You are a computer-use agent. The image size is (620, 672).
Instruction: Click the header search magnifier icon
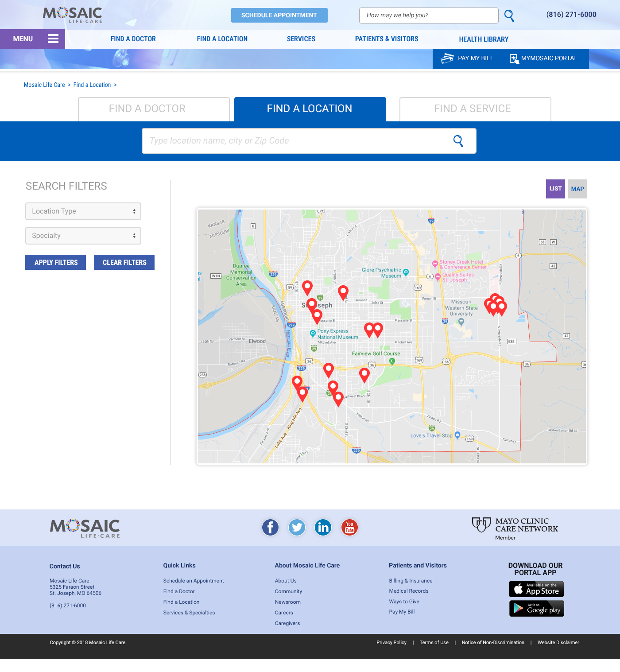(509, 16)
